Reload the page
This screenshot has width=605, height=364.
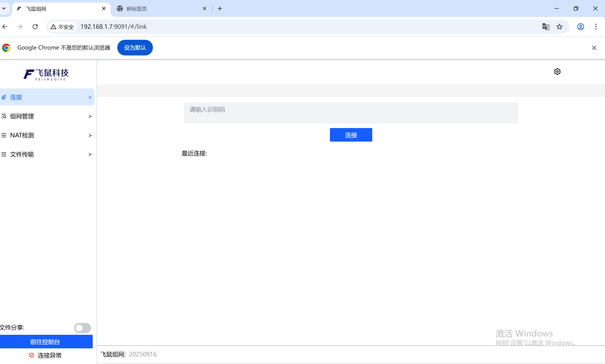tap(35, 27)
